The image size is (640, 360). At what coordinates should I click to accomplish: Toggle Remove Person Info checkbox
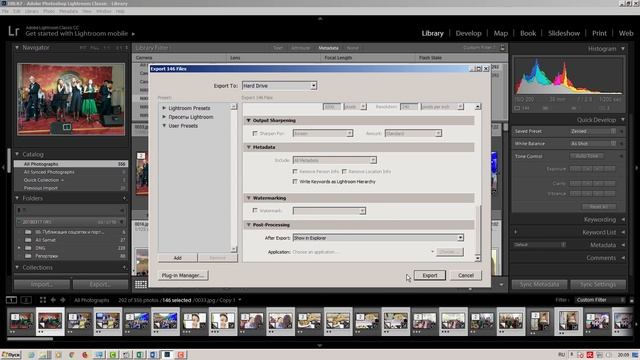(x=295, y=171)
